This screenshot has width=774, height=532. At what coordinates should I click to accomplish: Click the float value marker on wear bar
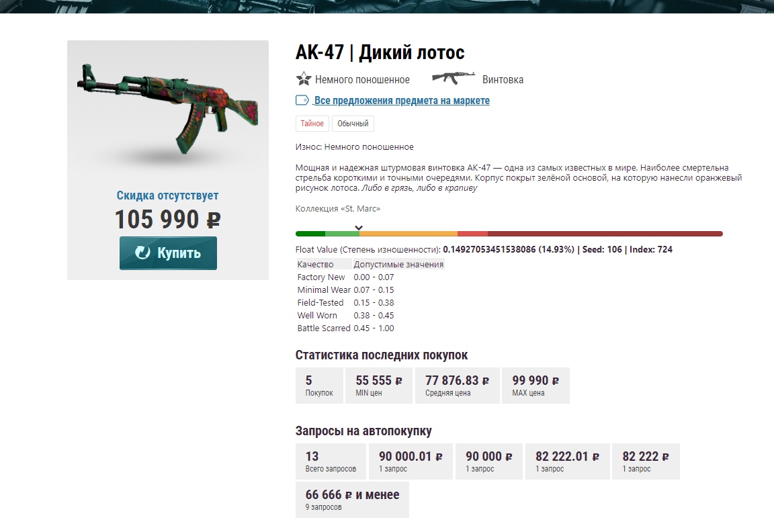pos(359,228)
